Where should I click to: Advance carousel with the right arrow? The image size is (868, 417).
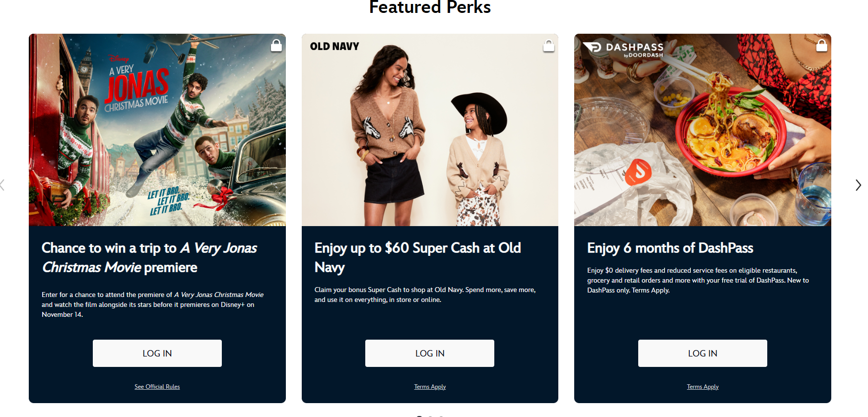(x=858, y=185)
